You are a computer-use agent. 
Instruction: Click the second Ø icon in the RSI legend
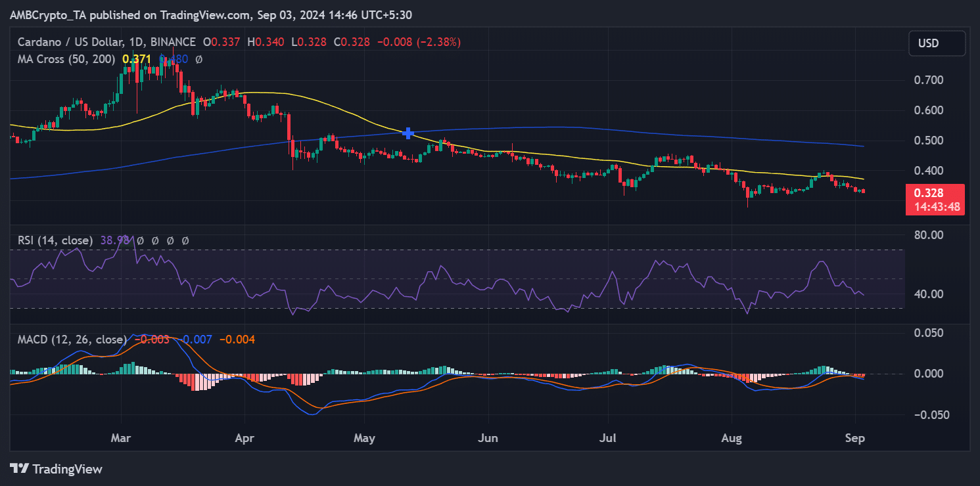point(155,240)
